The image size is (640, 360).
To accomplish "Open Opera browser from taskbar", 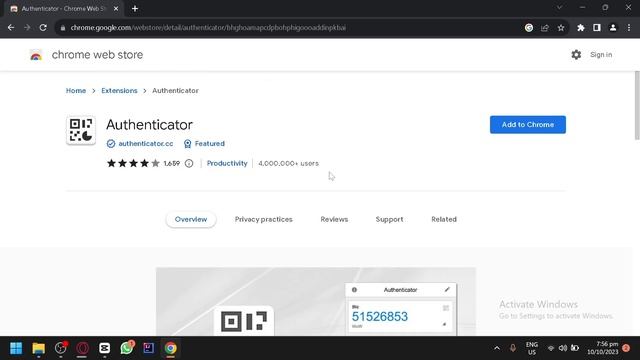I will (x=82, y=348).
